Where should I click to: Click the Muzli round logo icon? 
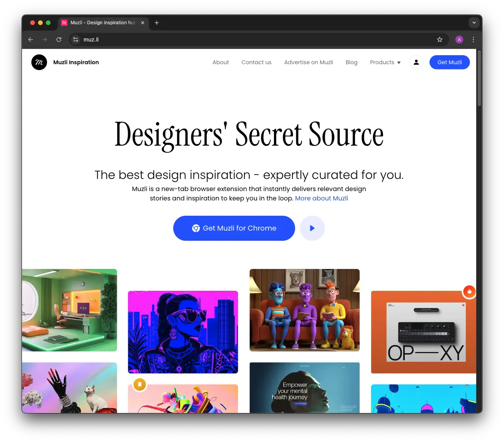(39, 62)
